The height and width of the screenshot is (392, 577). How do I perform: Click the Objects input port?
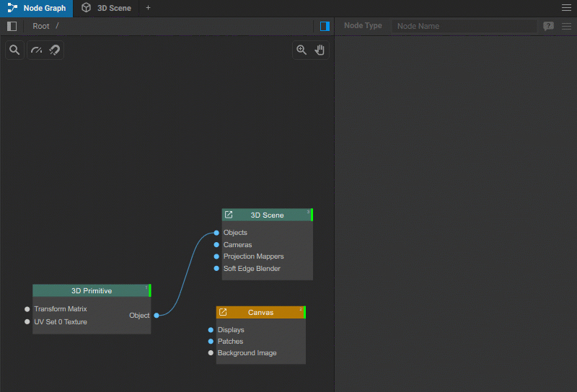click(x=216, y=233)
